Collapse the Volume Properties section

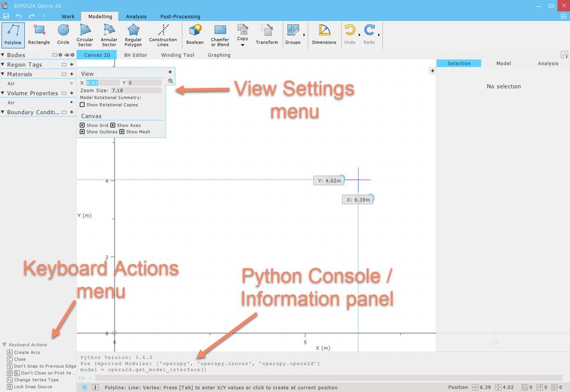[3, 92]
